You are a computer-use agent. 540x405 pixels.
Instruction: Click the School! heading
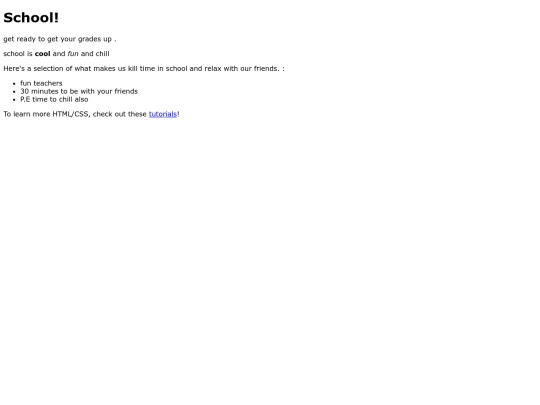(31, 18)
